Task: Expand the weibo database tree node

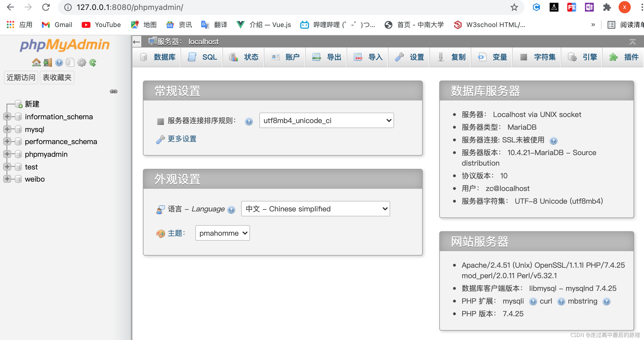Action: 7,179
